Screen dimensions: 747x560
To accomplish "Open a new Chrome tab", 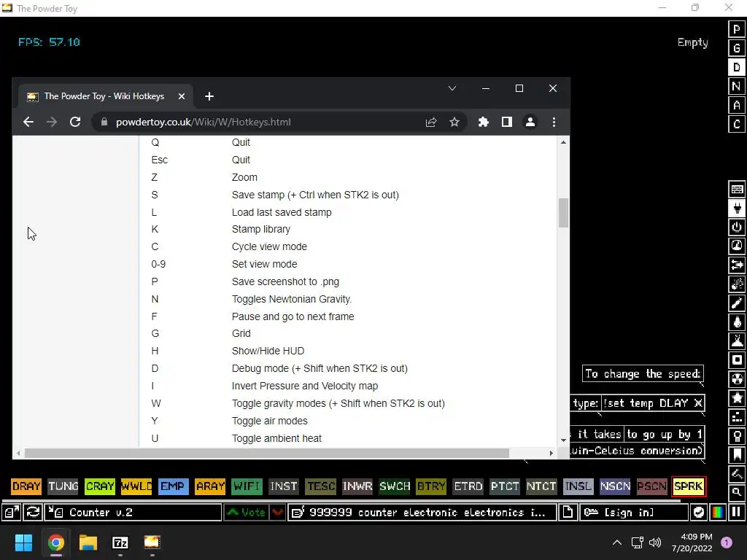I will [x=209, y=96].
